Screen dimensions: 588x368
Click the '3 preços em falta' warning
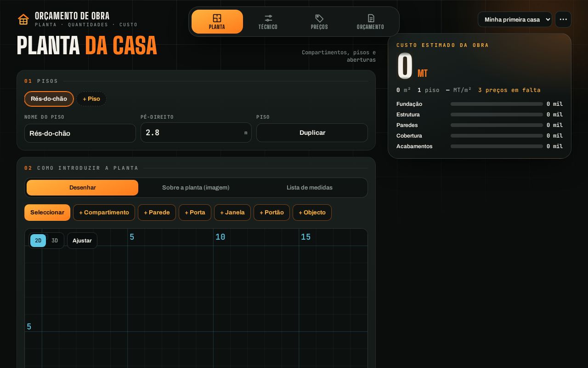point(509,90)
